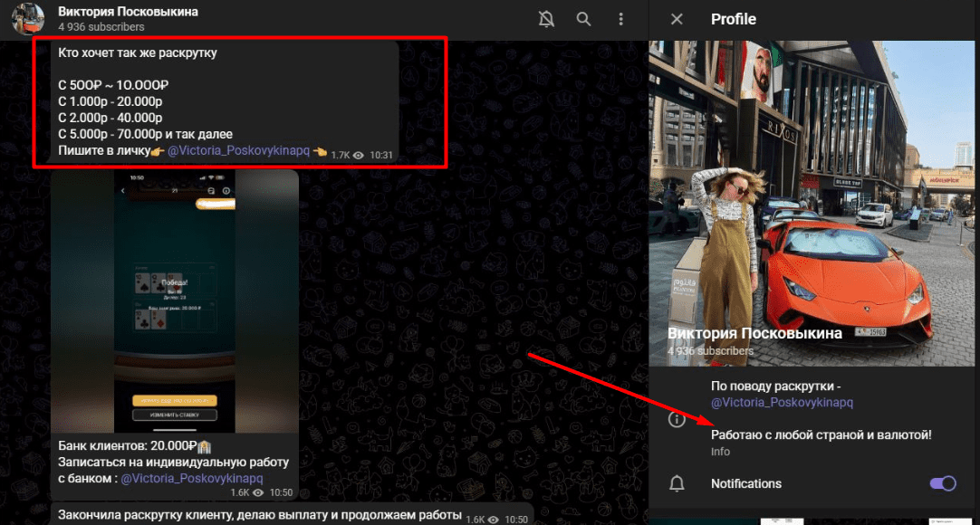
Task: Close the Profile panel
Action: click(x=677, y=19)
